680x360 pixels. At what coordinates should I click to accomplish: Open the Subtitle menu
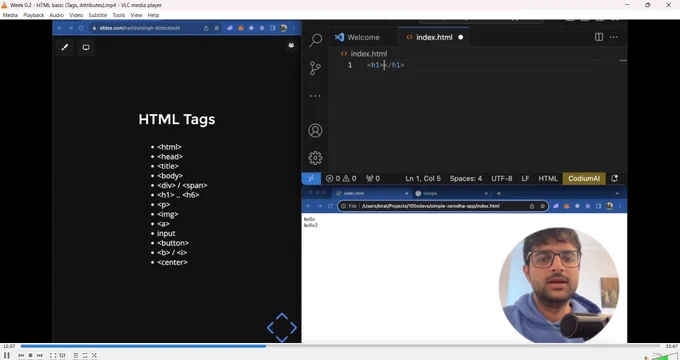click(98, 15)
